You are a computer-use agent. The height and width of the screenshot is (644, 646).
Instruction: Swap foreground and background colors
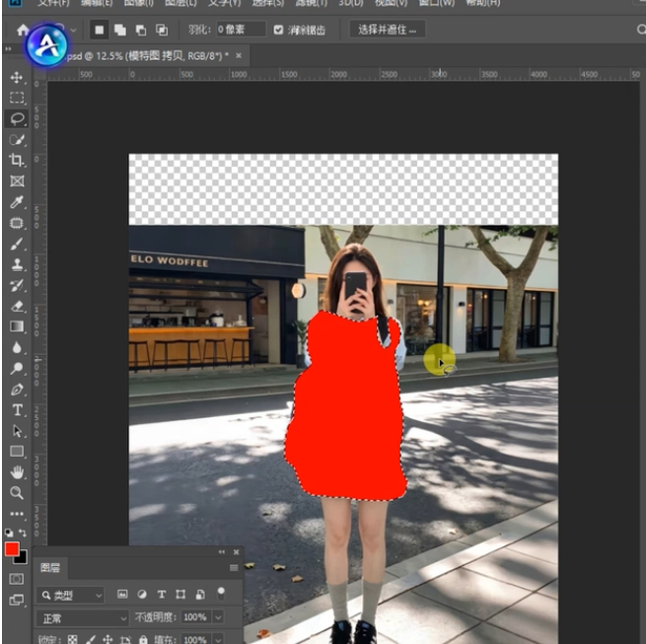(x=23, y=533)
